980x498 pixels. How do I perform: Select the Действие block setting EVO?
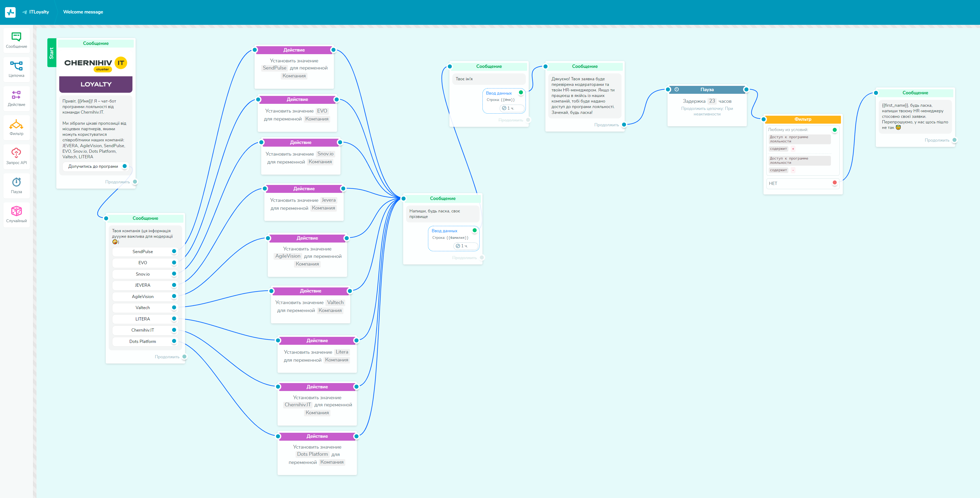297,114
